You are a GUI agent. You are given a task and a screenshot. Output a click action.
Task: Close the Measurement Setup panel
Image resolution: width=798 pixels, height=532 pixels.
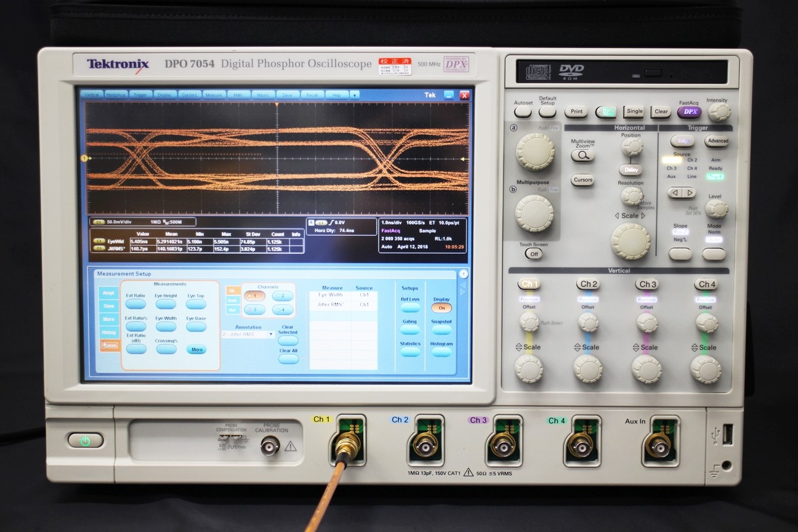click(x=463, y=274)
